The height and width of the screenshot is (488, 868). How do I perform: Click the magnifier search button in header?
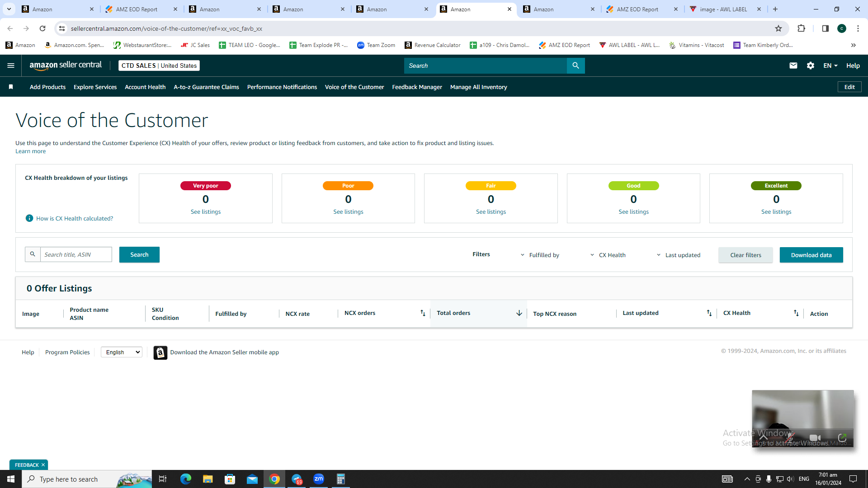[576, 66]
